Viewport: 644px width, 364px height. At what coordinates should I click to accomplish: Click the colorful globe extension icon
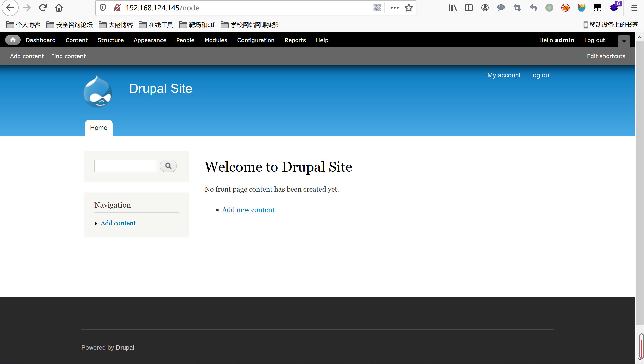click(x=582, y=8)
